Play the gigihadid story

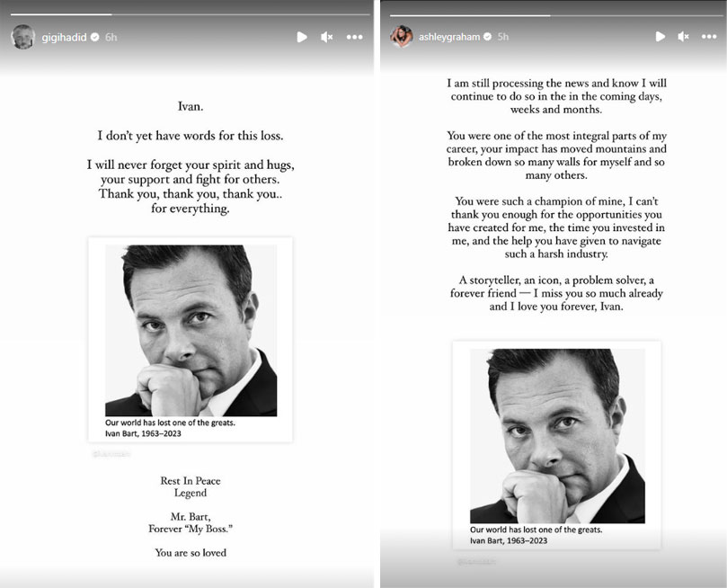302,37
